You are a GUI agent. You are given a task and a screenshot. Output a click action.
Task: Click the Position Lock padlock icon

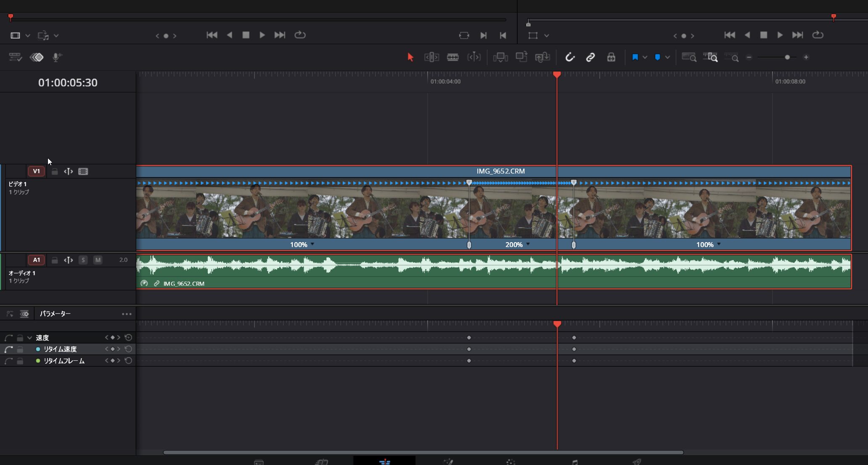coord(611,57)
